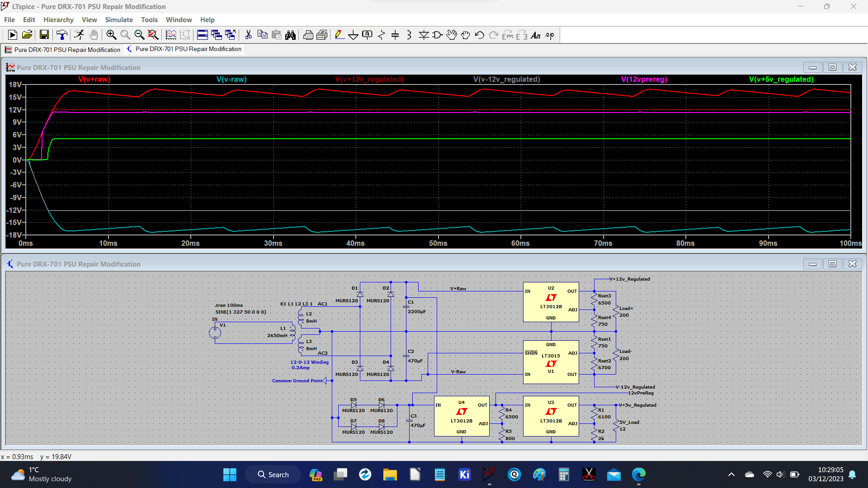868x488 pixels.
Task: Click the Print Setup icon
Action: point(322,35)
